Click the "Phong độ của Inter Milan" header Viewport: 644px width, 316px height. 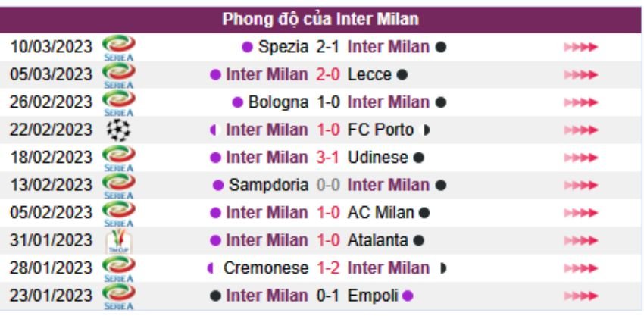pos(321,19)
